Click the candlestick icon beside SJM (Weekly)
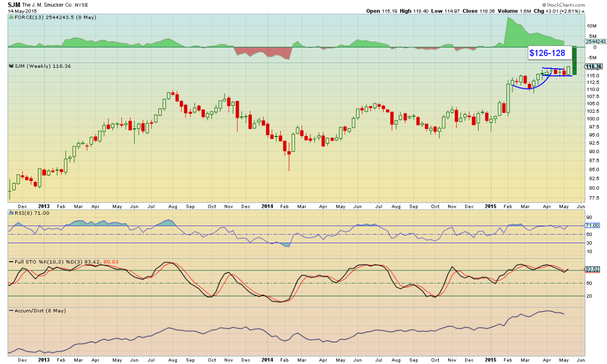 [10, 66]
